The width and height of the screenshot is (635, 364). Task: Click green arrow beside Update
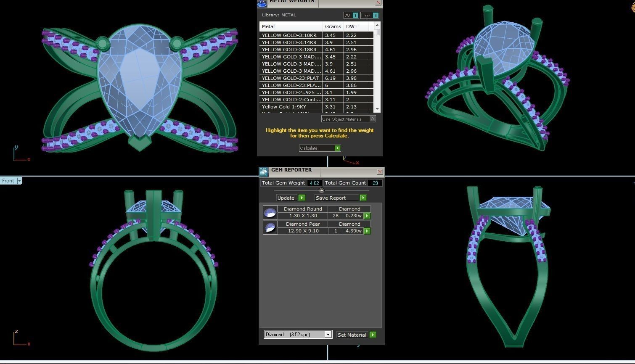tap(302, 198)
